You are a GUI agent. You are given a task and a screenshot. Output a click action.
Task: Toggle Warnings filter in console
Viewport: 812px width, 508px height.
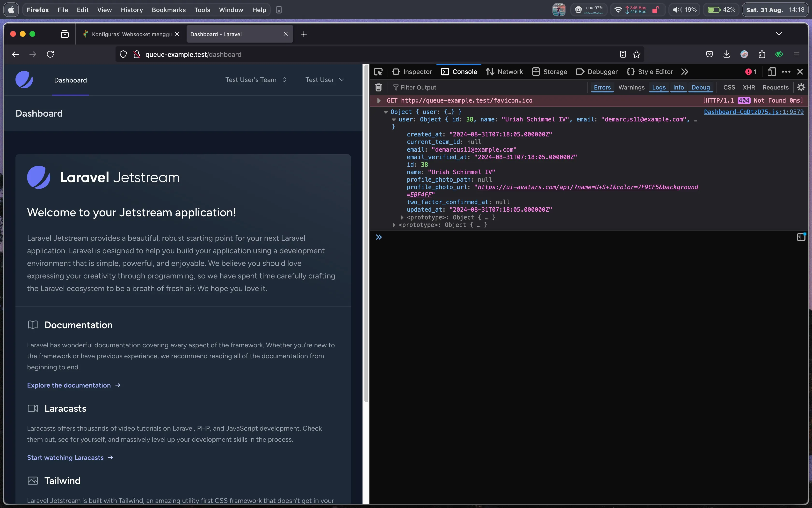[631, 87]
